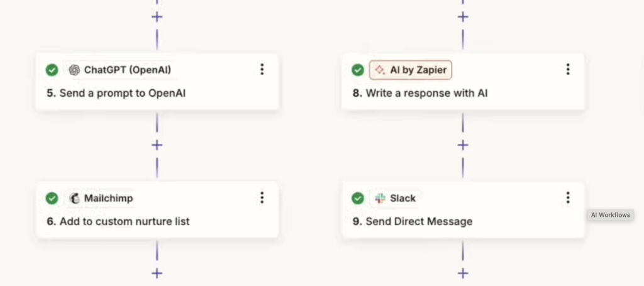644x286 pixels.
Task: Click the AI by Zapier icon
Action: (x=380, y=70)
